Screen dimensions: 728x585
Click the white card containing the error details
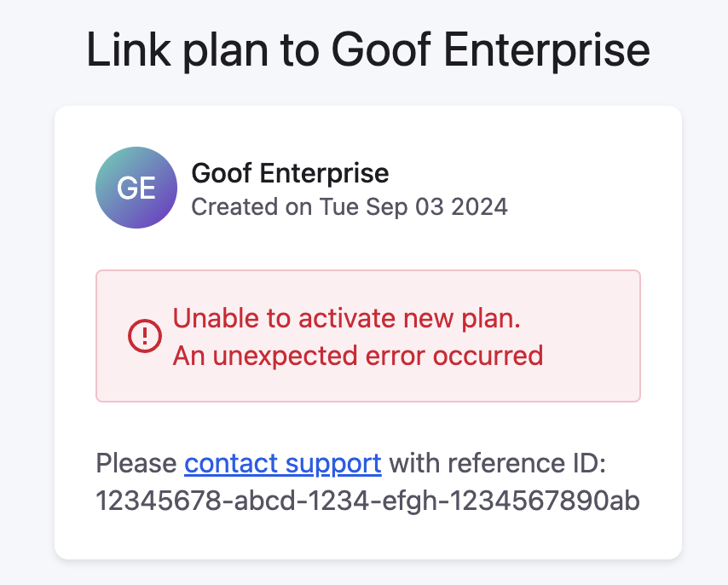pyautogui.click(x=367, y=333)
